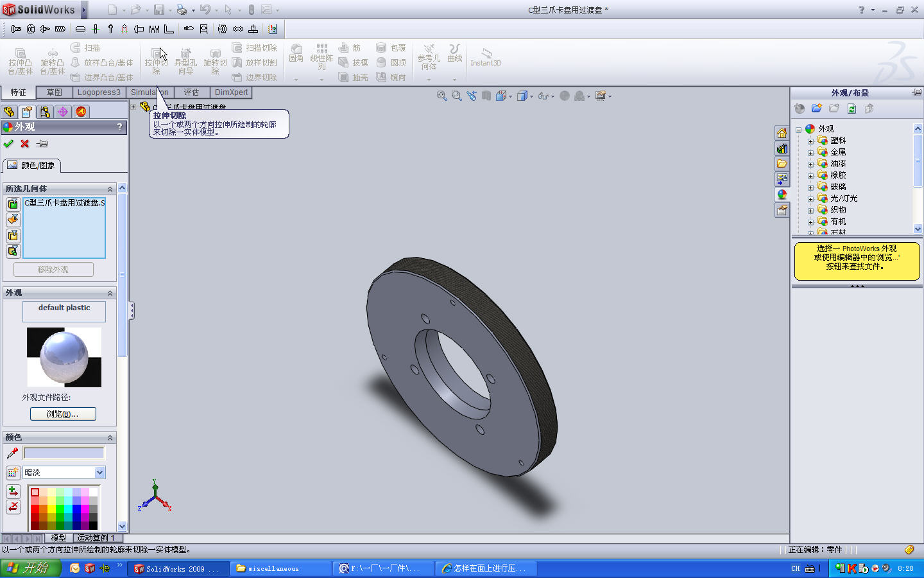The image size is (924, 578).
Task: Click the current color preview bar
Action: point(64,453)
